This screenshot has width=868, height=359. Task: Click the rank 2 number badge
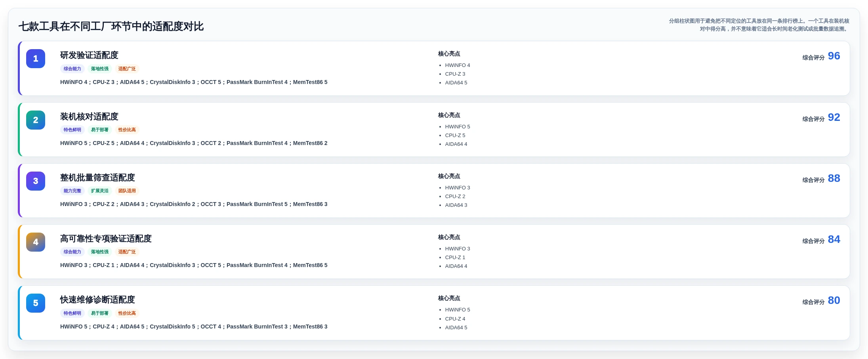tap(36, 120)
